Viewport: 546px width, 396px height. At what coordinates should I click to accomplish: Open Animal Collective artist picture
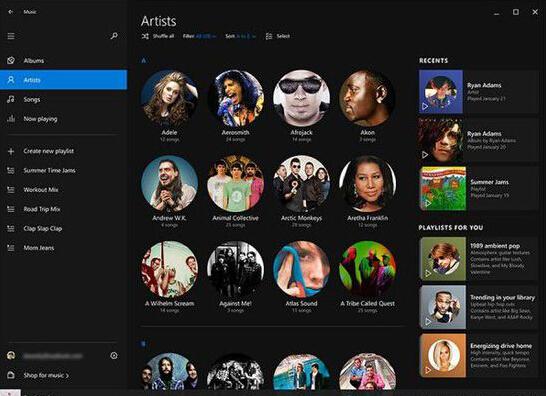click(x=236, y=184)
